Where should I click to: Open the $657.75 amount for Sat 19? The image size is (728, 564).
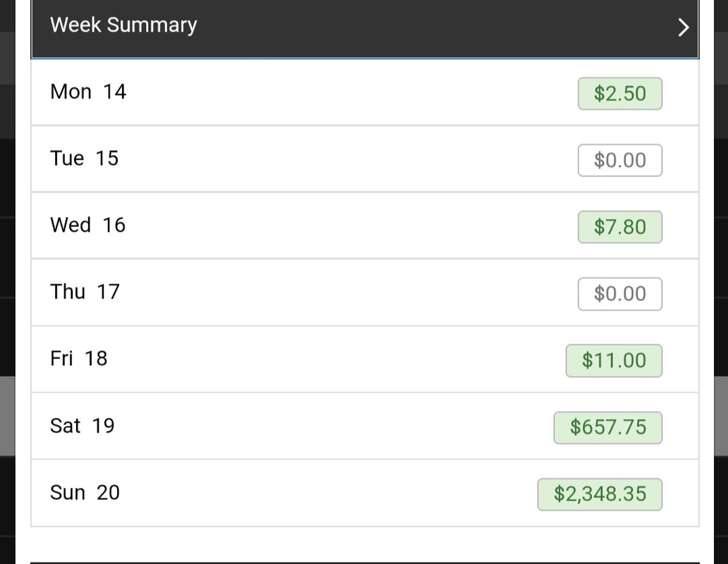point(608,428)
